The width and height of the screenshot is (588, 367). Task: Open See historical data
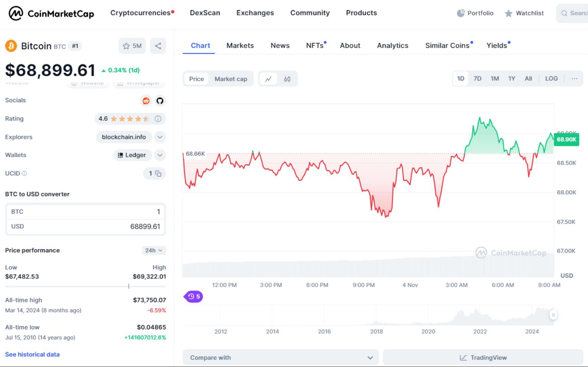click(x=32, y=354)
